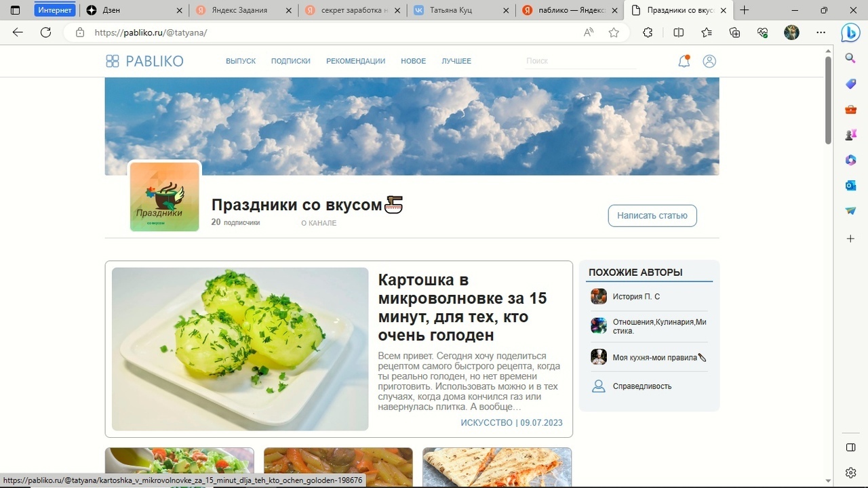Open browser settings and more menu
Viewport: 868px width, 488px height.
coord(821,33)
